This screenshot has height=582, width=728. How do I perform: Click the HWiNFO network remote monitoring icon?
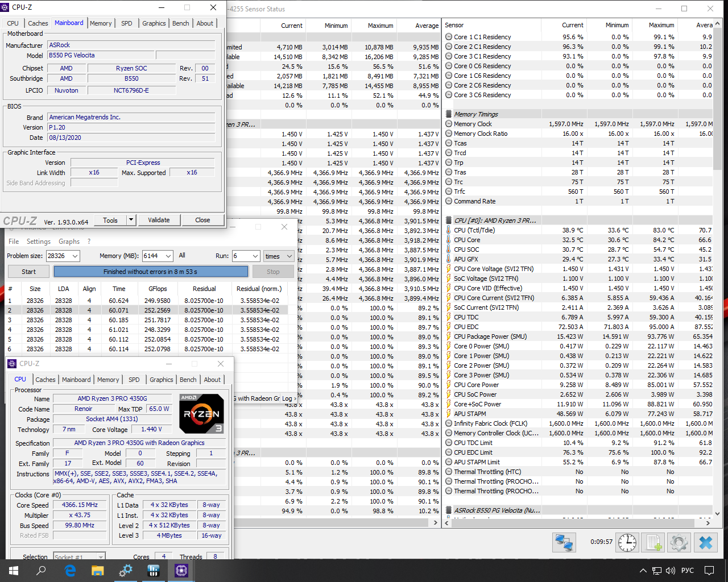[x=564, y=542]
